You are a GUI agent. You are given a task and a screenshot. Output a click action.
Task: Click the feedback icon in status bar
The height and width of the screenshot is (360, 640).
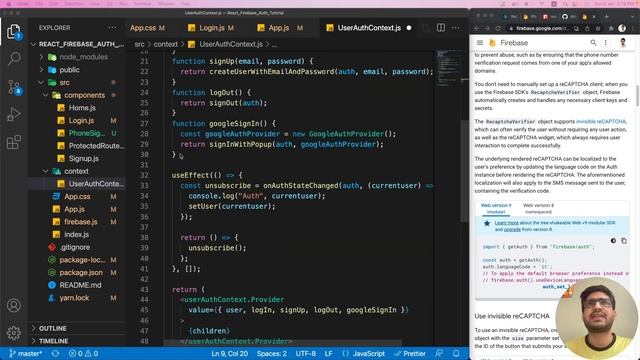(439, 353)
